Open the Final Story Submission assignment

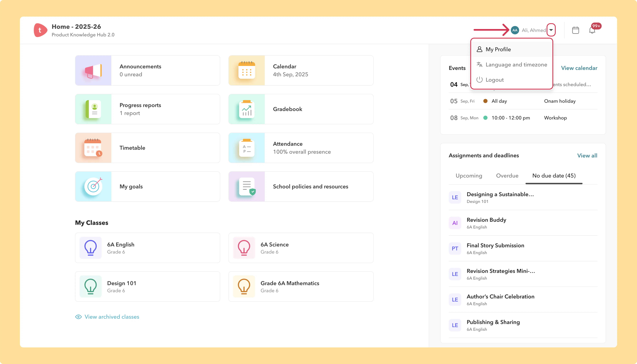click(523, 249)
